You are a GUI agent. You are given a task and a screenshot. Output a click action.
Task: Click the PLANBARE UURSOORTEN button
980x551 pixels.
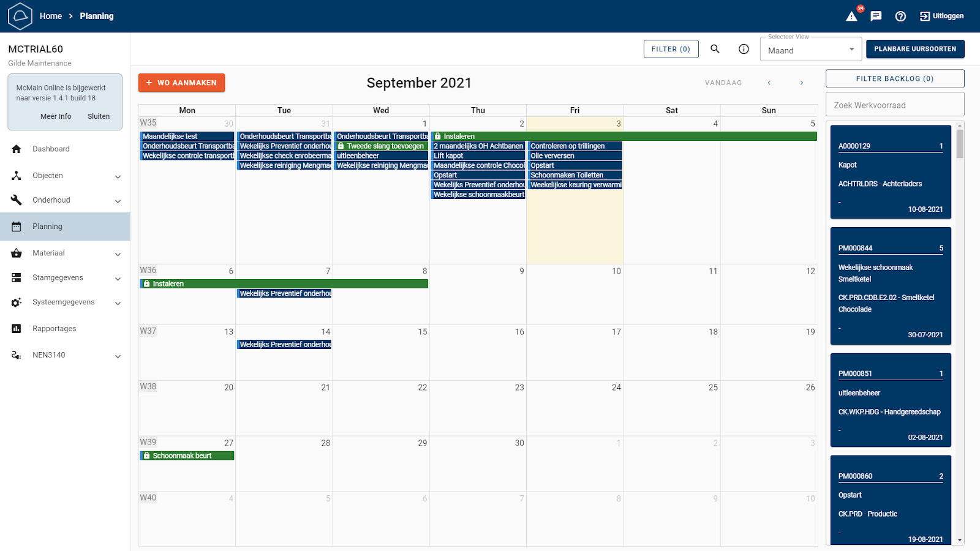[914, 49]
